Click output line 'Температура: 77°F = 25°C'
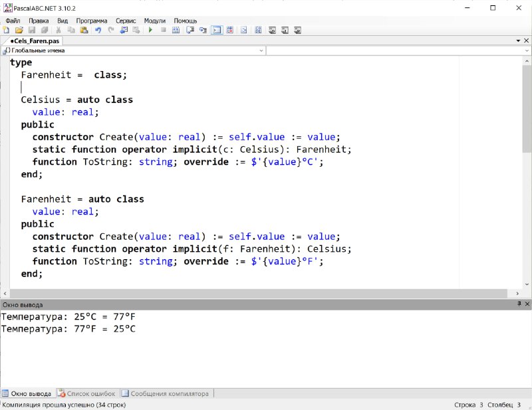Screen dimensions: 532x410 [x=68, y=329]
